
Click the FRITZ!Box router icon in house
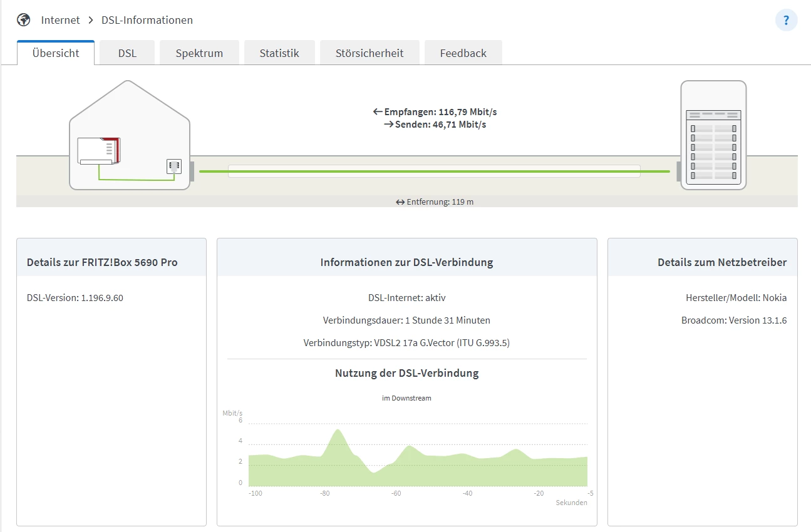point(98,151)
